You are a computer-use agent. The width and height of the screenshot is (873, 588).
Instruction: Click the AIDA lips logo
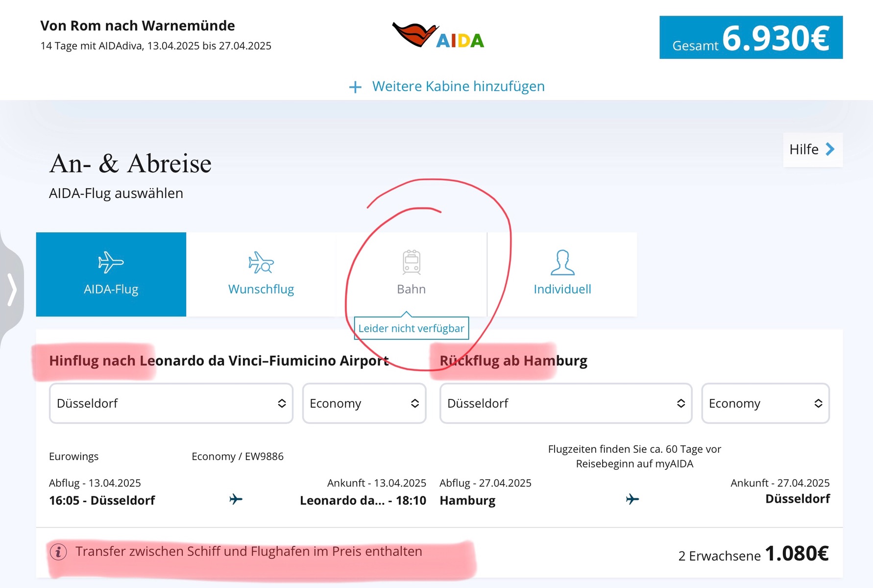point(415,35)
